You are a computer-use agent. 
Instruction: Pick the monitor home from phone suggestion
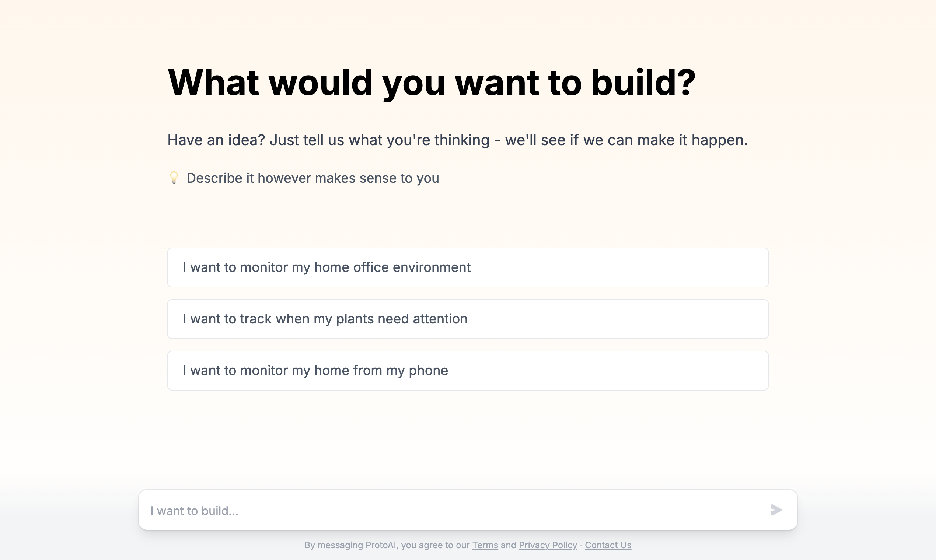point(468,371)
